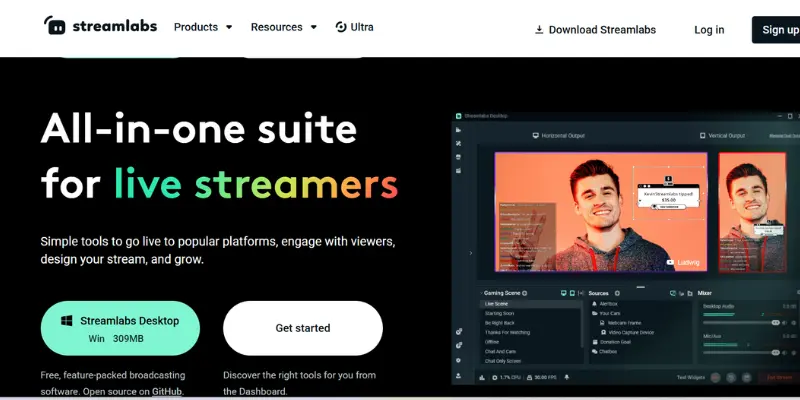Click the green display icon in Sources header
This screenshot has width=800, height=400.
coord(672,293)
